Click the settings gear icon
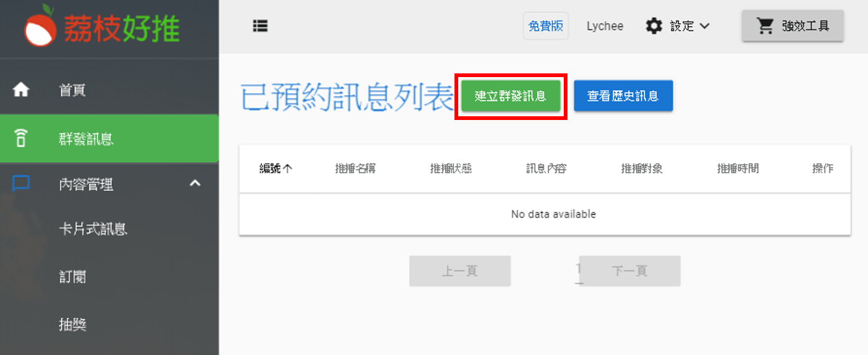Image resolution: width=868 pixels, height=355 pixels. pyautogui.click(x=654, y=26)
